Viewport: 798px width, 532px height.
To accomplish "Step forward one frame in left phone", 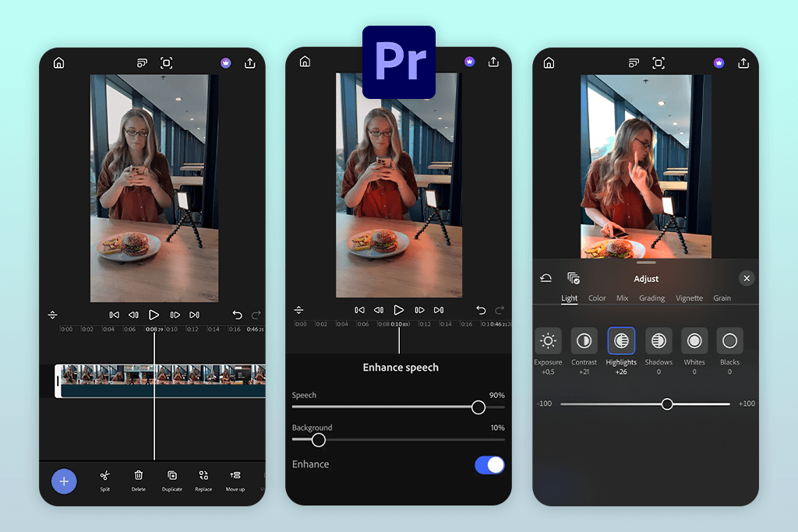I will (175, 315).
